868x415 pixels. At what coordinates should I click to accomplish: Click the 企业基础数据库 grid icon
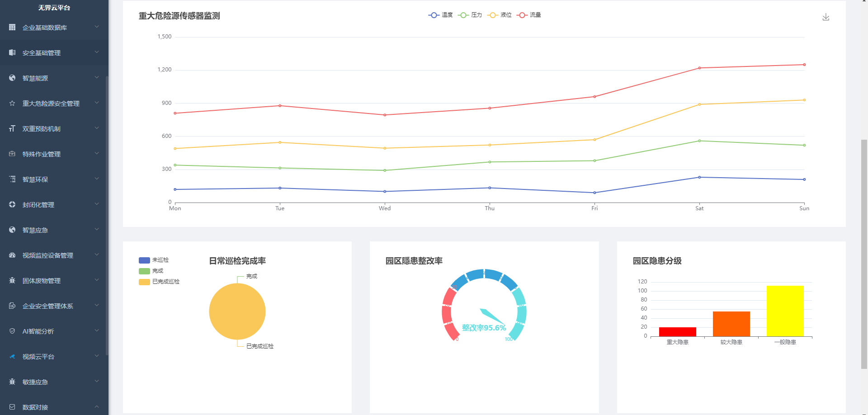click(12, 27)
